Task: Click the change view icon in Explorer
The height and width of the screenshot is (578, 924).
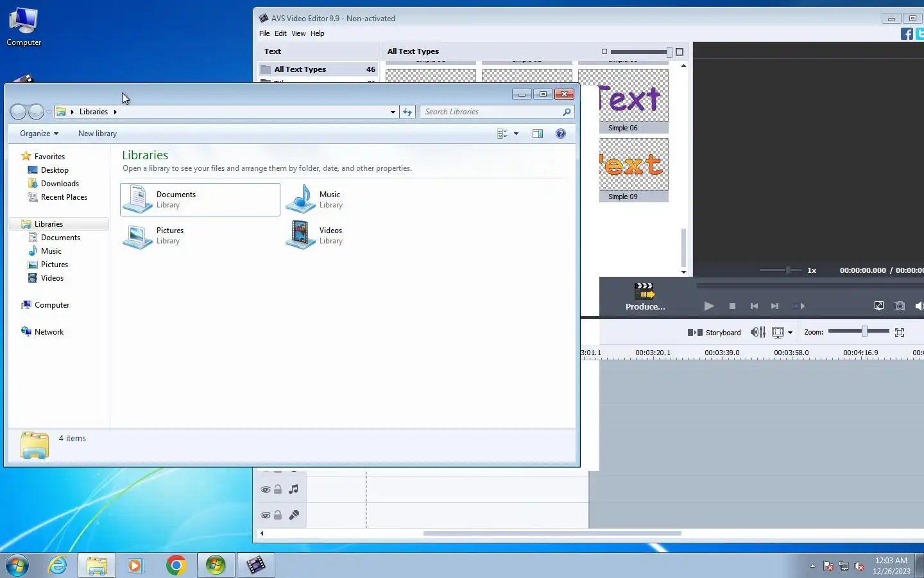Action: [502, 134]
